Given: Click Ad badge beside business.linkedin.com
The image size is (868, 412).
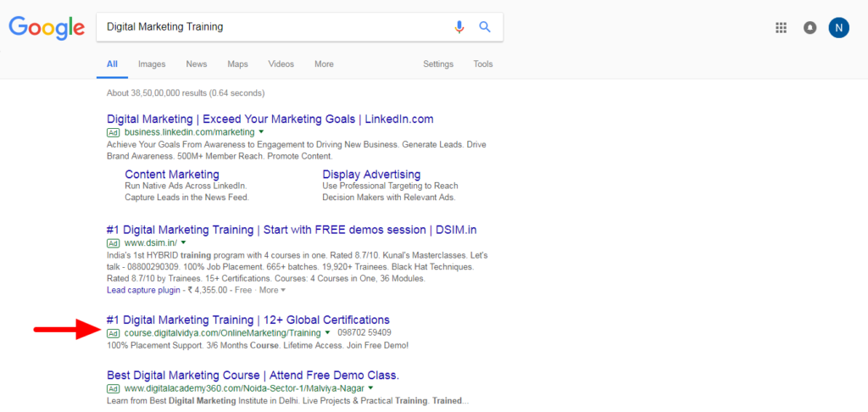Looking at the screenshot, I should pos(113,132).
